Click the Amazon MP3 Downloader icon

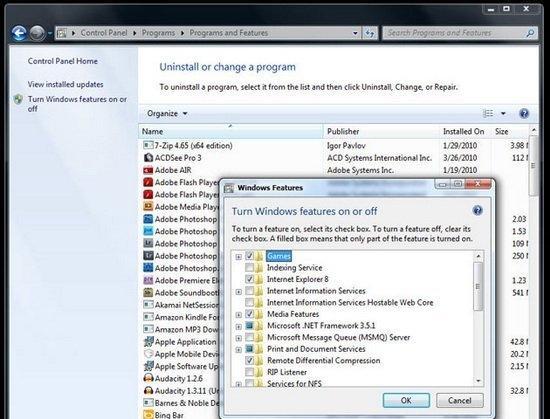click(148, 329)
